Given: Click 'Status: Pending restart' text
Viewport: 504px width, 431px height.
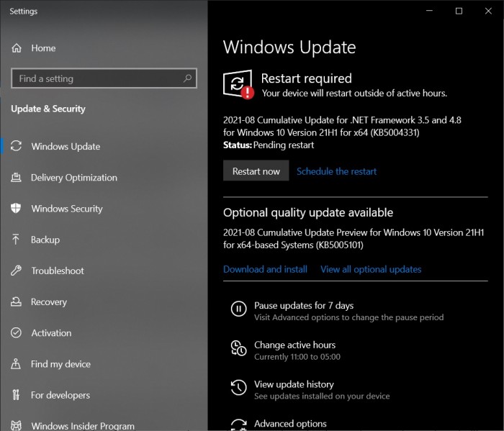Looking at the screenshot, I should [269, 145].
